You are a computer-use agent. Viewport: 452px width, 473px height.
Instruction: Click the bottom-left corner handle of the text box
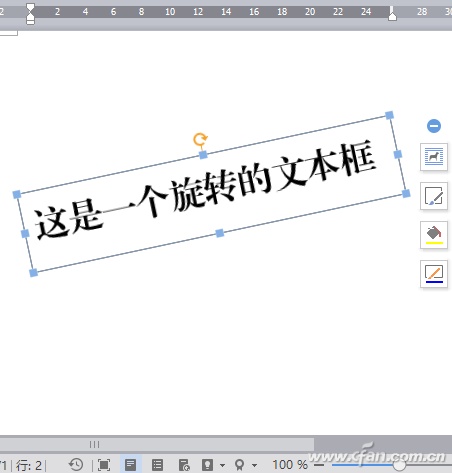tap(33, 273)
